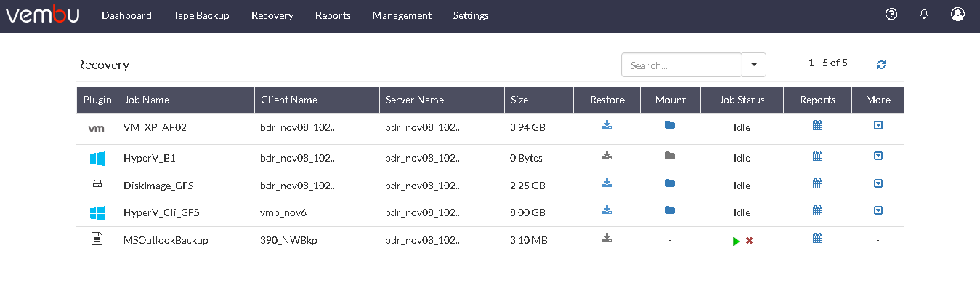The image size is (980, 299).
Task: Open the user account profile icon
Action: [957, 14]
